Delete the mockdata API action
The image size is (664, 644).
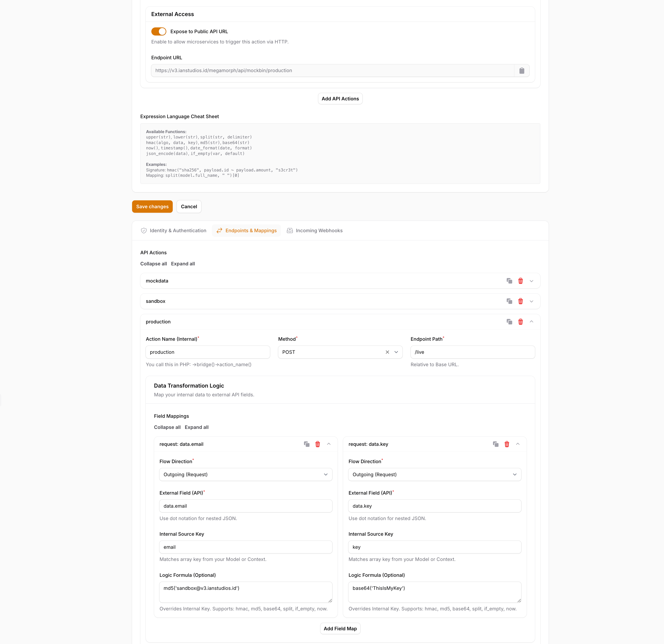tap(520, 281)
